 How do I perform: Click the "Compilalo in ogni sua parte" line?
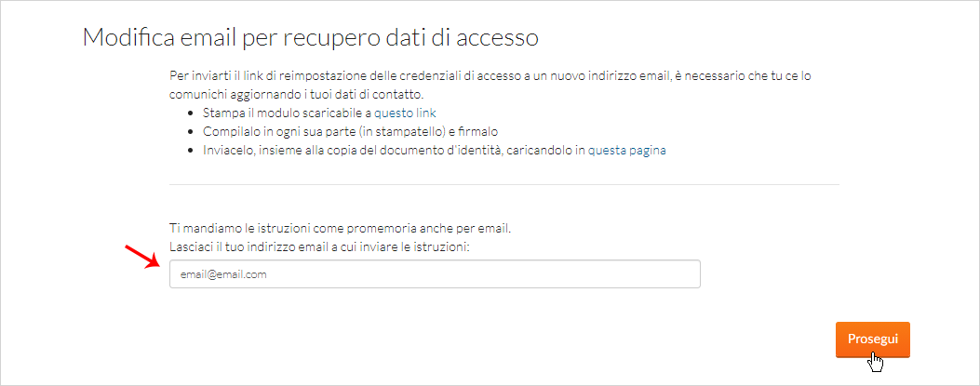(x=350, y=132)
